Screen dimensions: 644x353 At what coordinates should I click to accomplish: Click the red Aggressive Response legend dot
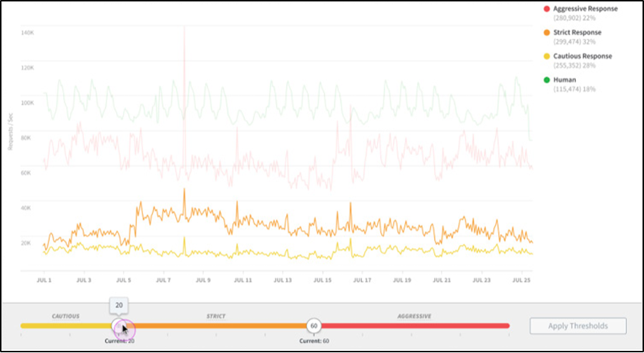tap(547, 9)
